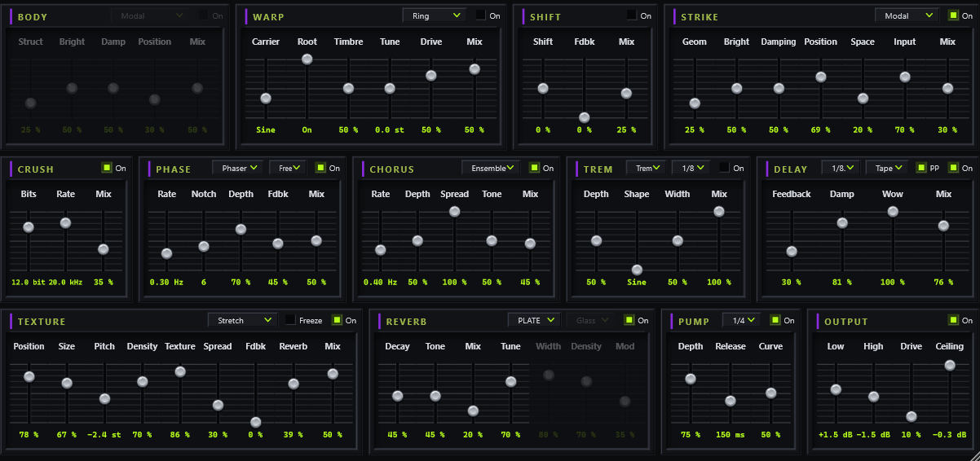Click the Warp Tune 0.0 st value

pos(390,130)
